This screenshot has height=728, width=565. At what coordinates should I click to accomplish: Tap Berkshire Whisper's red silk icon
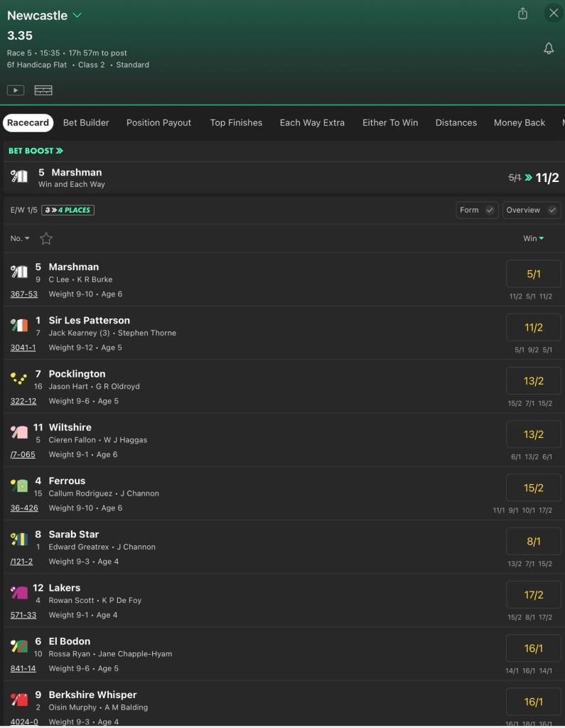click(x=19, y=699)
